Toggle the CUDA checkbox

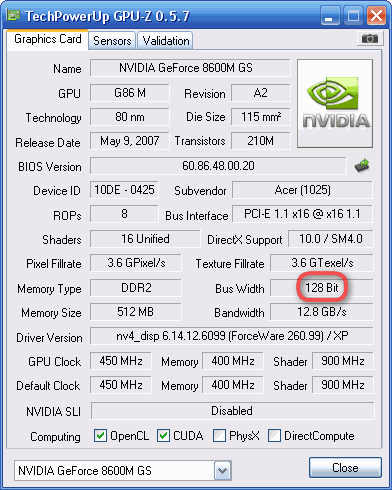(163, 436)
